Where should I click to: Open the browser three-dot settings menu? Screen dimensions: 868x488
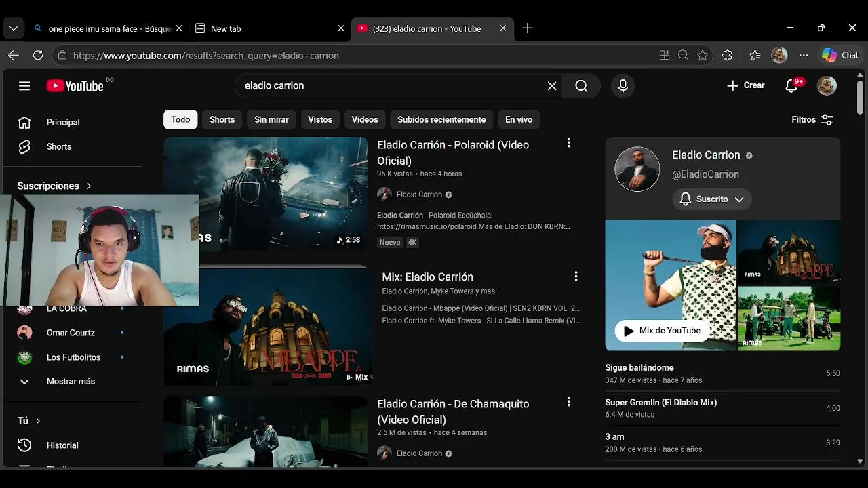pyautogui.click(x=804, y=56)
